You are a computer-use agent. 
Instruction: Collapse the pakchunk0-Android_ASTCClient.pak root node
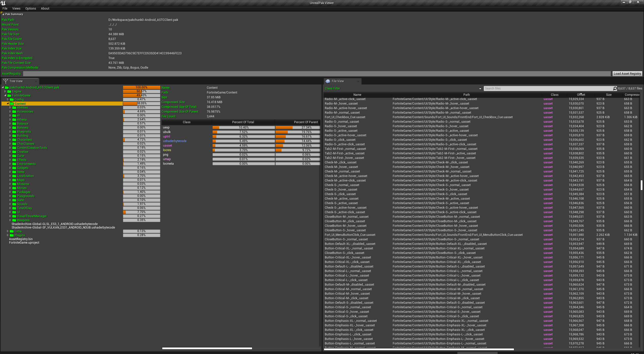point(3,87)
